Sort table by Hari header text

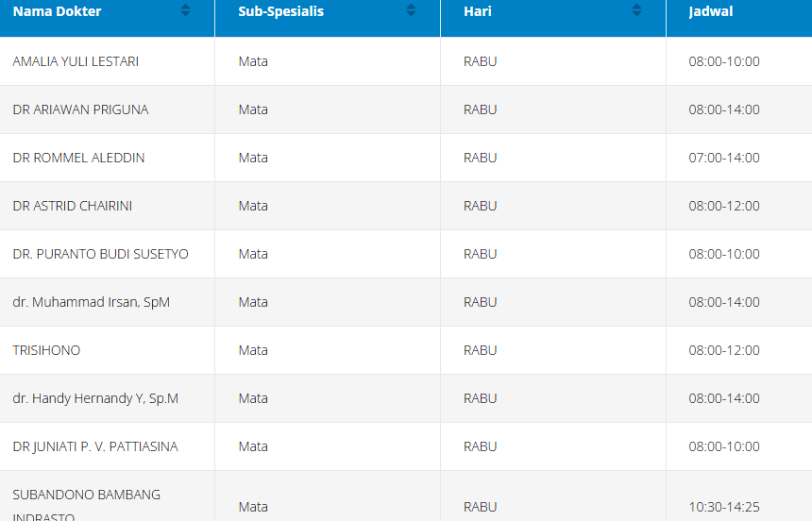coord(478,11)
